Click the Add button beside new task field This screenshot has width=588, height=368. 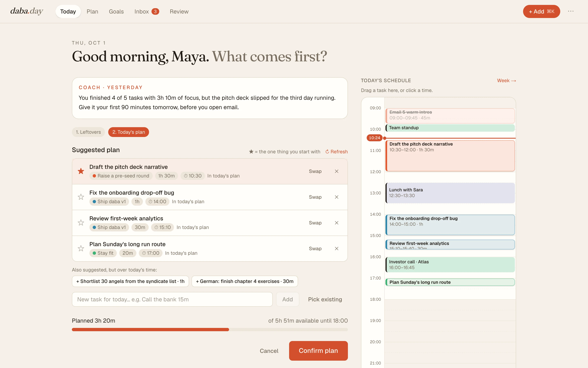287,299
